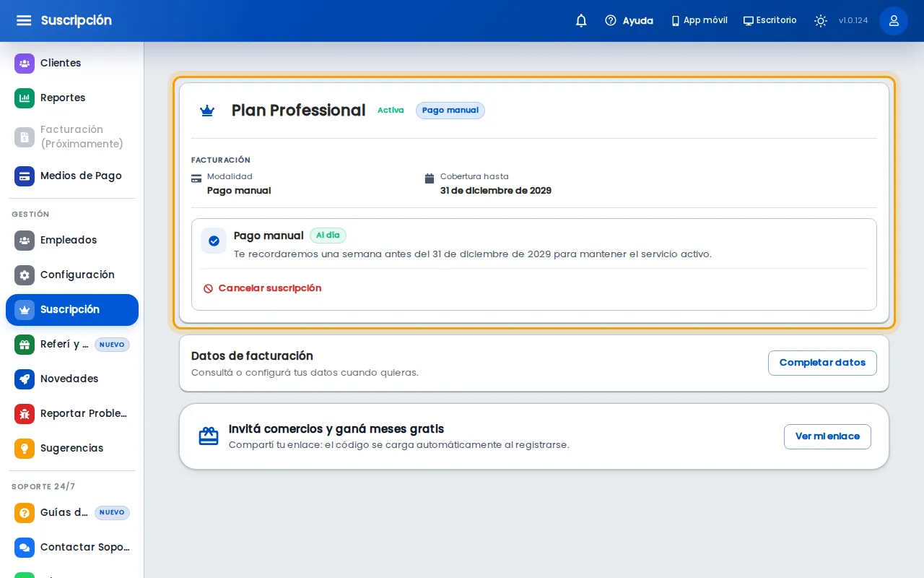Click the Empleados people icon
This screenshot has width=924, height=578.
[x=25, y=240]
